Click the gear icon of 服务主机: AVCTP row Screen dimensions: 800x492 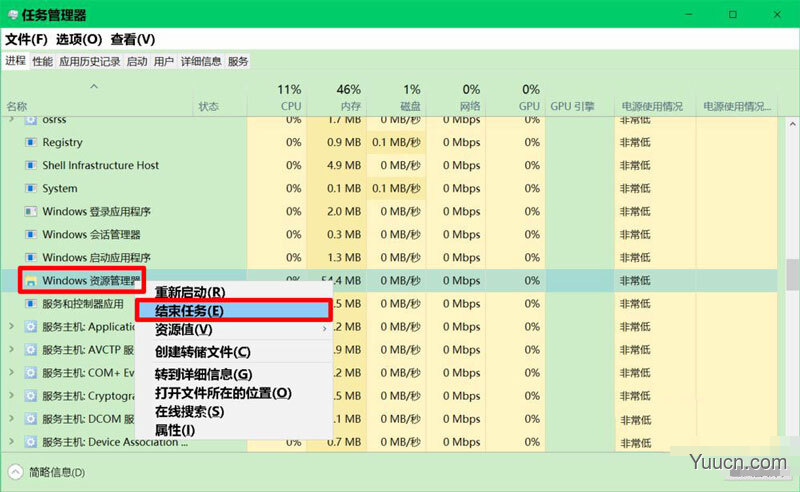pyautogui.click(x=31, y=350)
